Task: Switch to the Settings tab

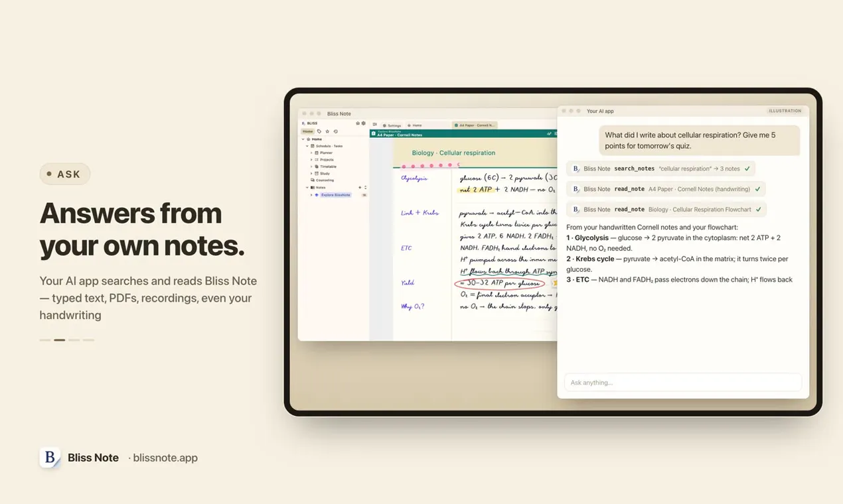Action: coord(392,125)
